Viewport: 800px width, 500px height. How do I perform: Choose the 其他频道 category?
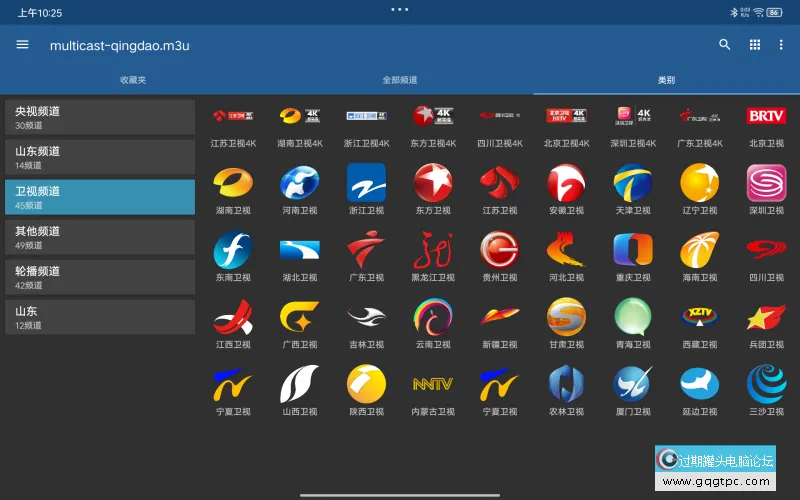(100, 237)
